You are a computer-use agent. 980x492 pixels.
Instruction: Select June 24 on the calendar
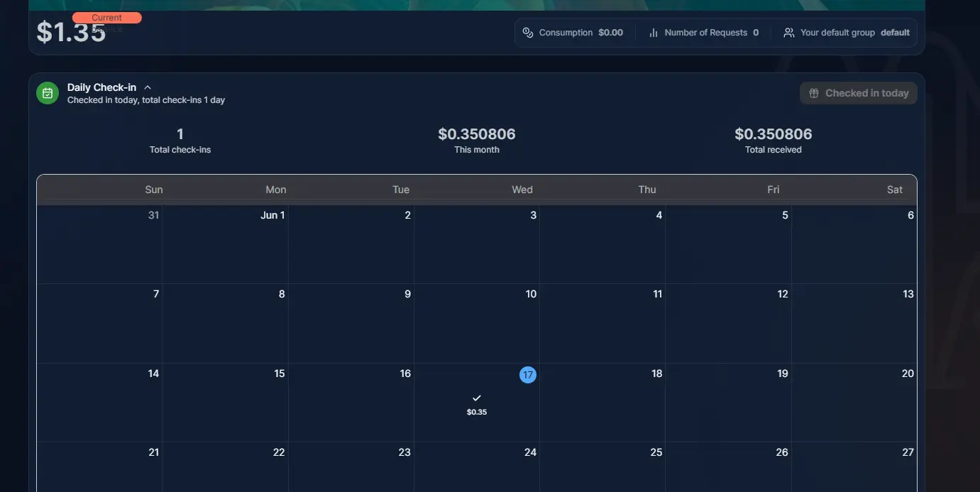coord(477,467)
